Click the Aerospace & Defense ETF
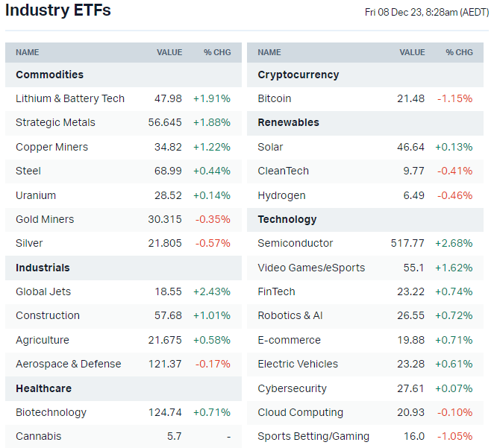 (68, 364)
